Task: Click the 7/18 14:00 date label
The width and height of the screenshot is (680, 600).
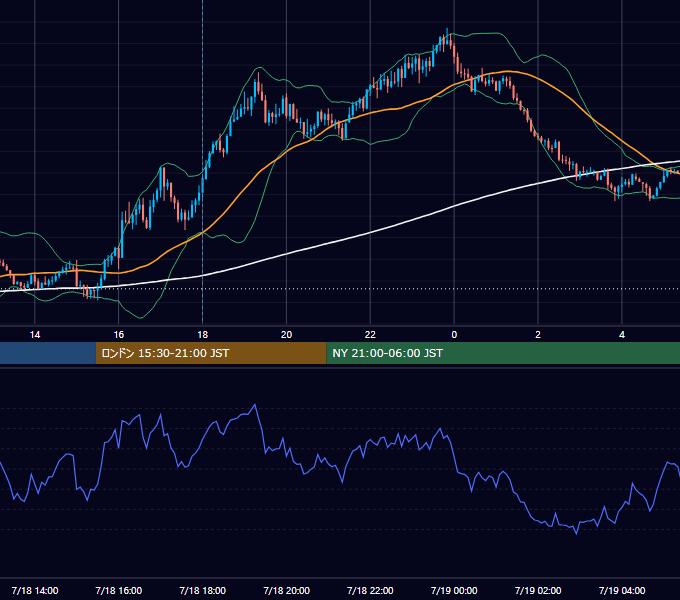Action: tap(35, 590)
